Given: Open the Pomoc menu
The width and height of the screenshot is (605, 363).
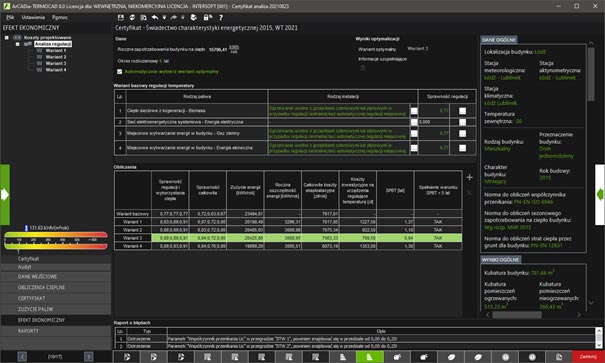Looking at the screenshot, I should point(60,17).
